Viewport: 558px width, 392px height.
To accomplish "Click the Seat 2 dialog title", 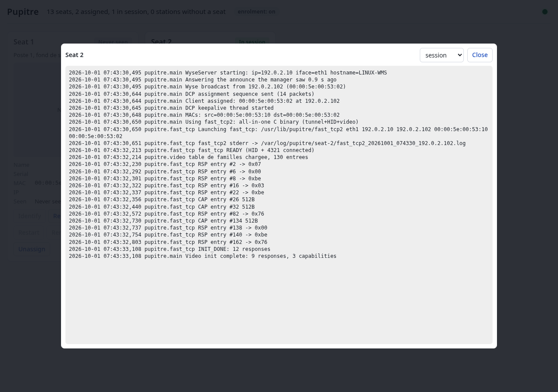I will (75, 55).
